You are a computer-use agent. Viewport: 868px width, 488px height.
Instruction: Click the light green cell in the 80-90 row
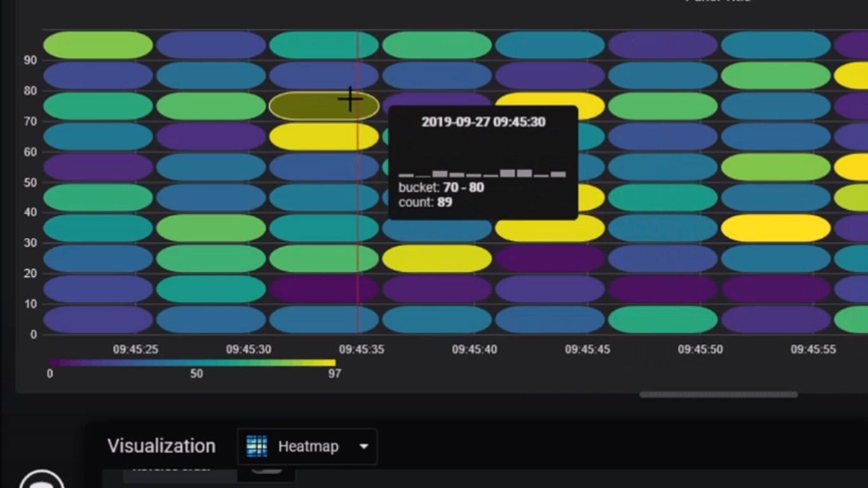click(776, 76)
